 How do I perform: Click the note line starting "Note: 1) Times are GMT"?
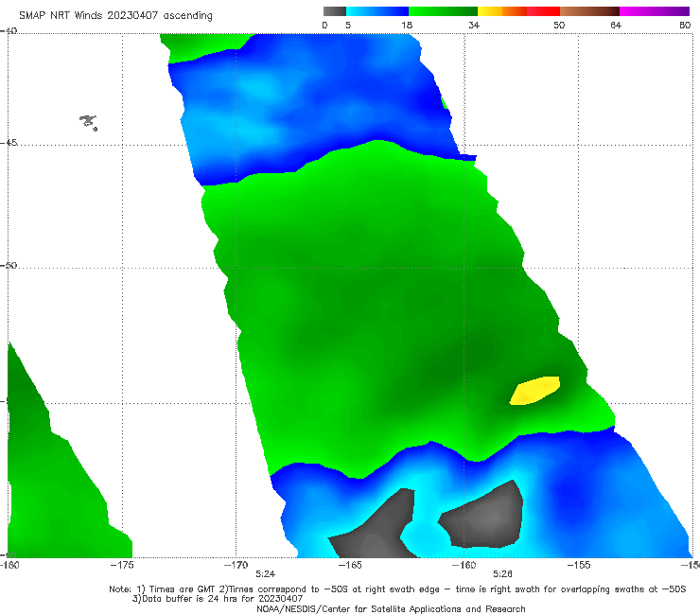pyautogui.click(x=397, y=589)
